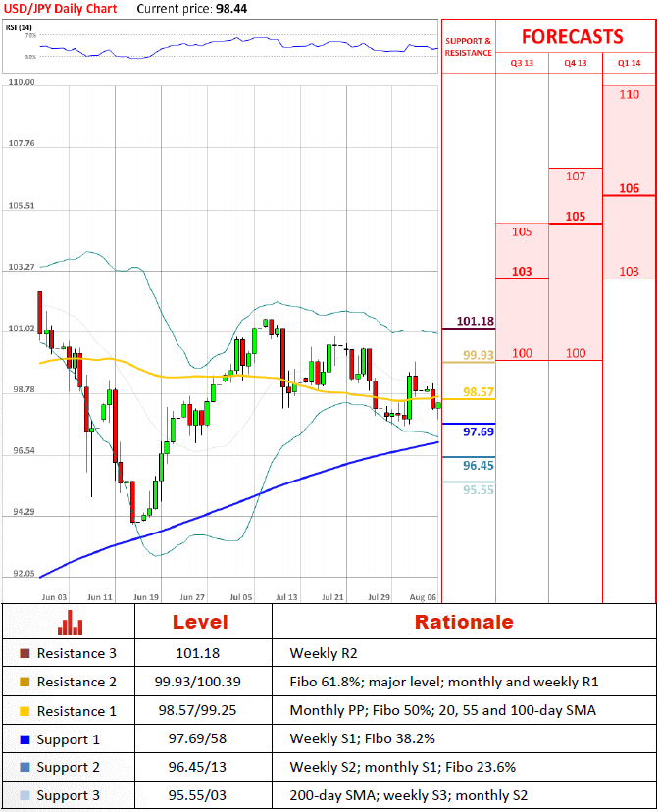Click the 92.05 price axis label

coord(24,574)
